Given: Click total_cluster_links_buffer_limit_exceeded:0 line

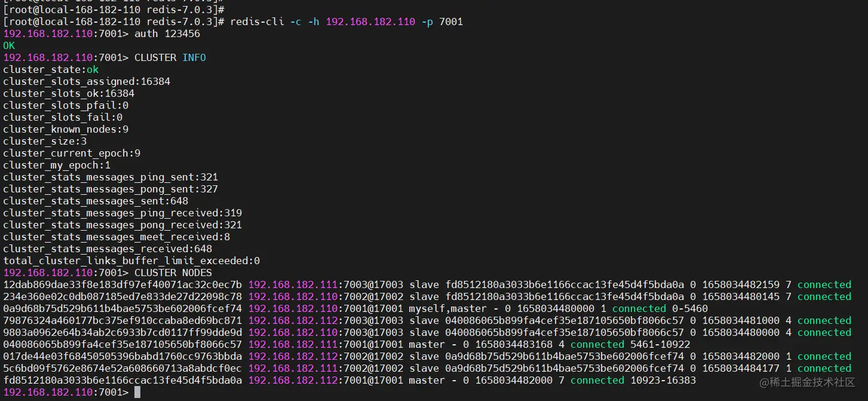Looking at the screenshot, I should click(131, 261).
